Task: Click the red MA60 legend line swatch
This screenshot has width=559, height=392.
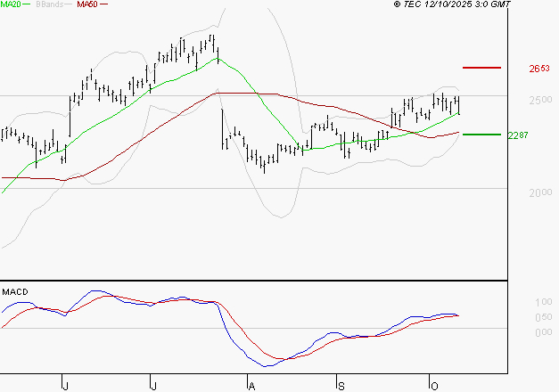Action: pyautogui.click(x=106, y=5)
